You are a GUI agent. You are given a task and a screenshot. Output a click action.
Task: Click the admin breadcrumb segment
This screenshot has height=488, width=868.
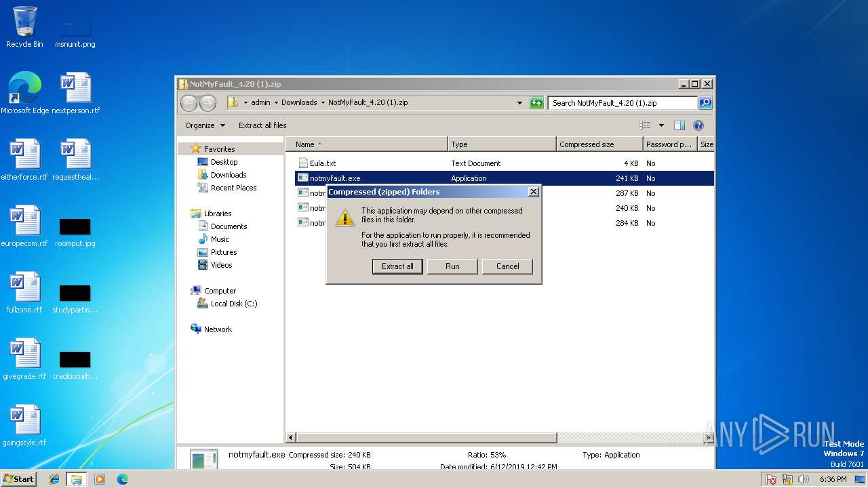coord(260,103)
